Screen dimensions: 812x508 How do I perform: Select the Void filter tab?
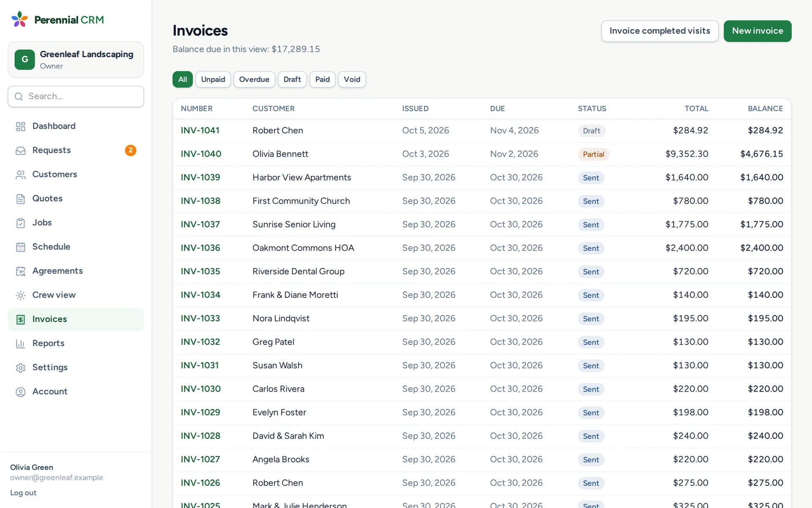352,79
